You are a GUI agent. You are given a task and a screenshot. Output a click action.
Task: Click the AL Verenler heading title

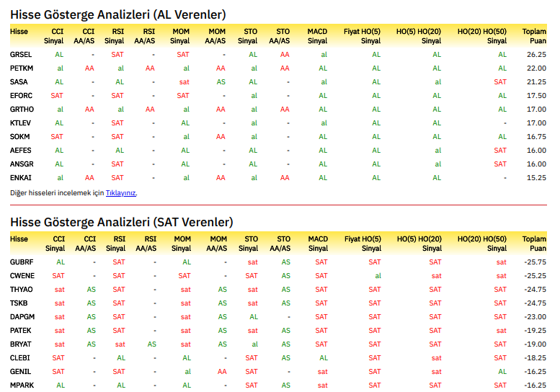pyautogui.click(x=118, y=14)
